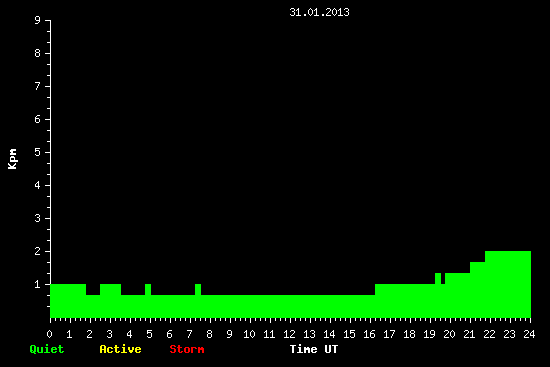Click the hour 12 label on time axis
The width and height of the screenshot is (550, 367).
click(x=289, y=334)
